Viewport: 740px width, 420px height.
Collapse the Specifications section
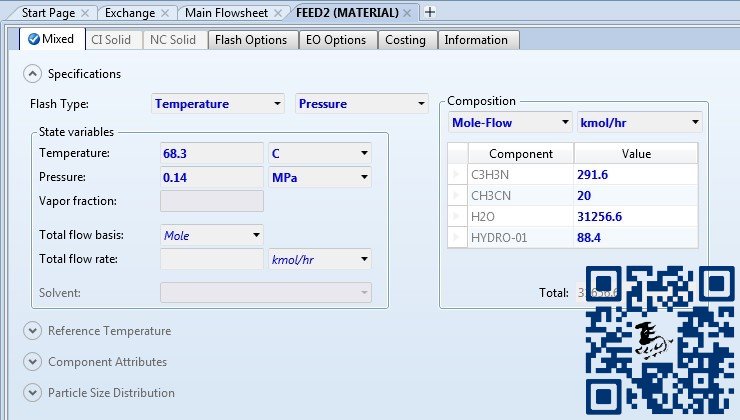pyautogui.click(x=33, y=74)
